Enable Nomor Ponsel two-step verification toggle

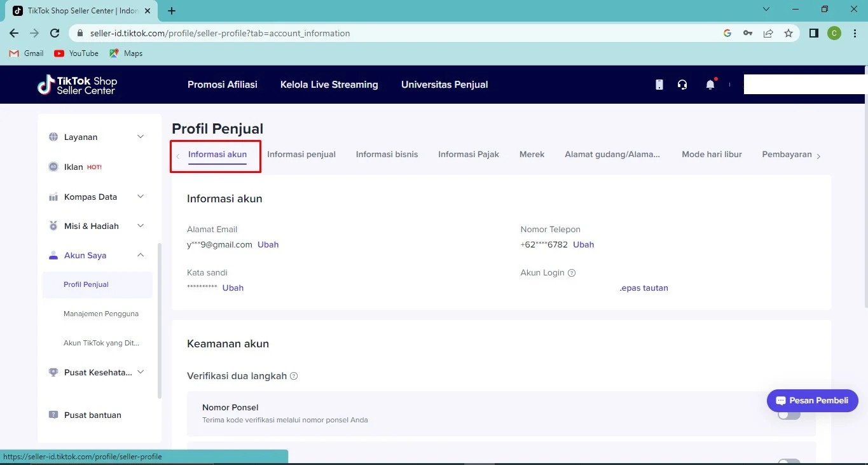click(x=789, y=415)
